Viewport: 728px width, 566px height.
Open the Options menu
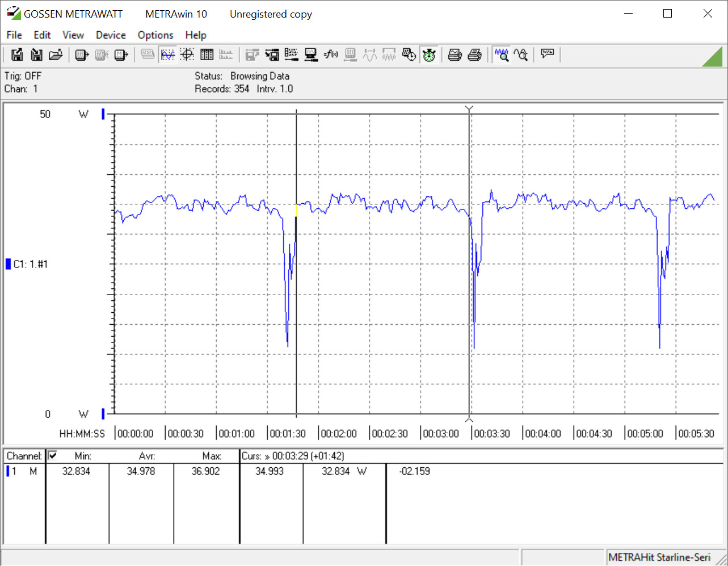(155, 35)
